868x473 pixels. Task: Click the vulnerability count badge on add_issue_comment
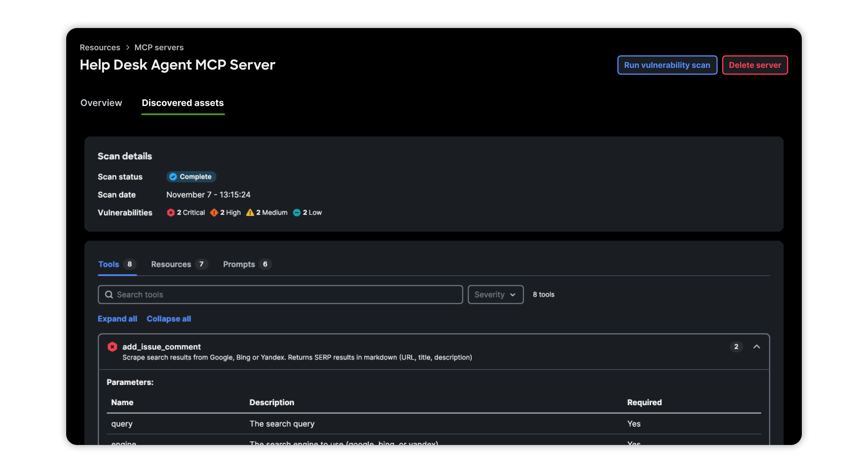click(736, 347)
